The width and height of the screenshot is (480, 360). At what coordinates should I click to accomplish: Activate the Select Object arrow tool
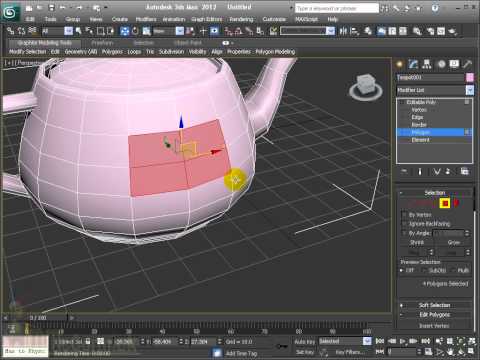(79, 31)
